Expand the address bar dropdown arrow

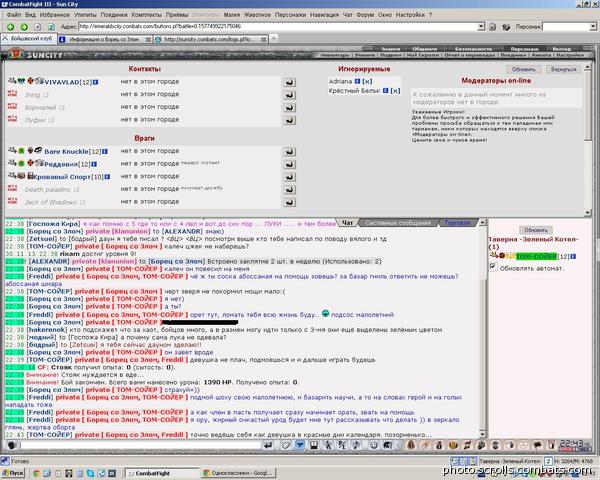[x=481, y=26]
